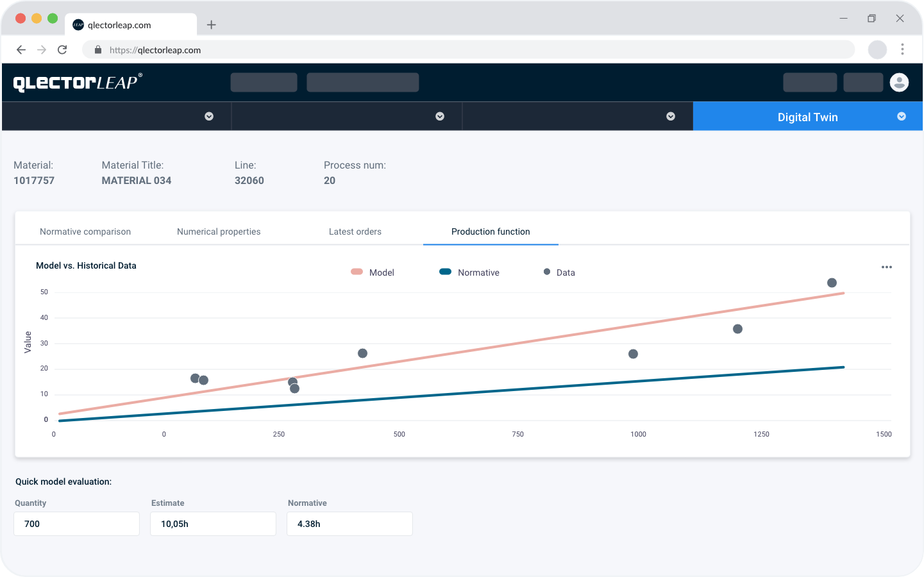924x577 pixels.
Task: Expand the leftmost unlabeled navigation dropdown
Action: coord(209,117)
